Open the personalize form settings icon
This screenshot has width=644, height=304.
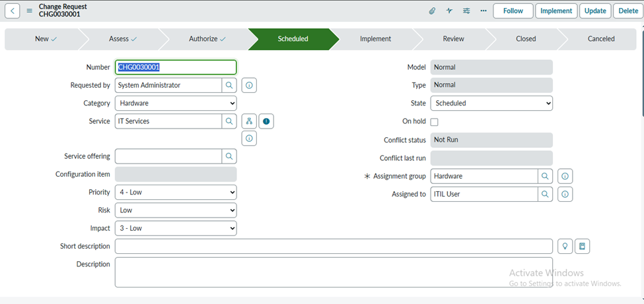tap(466, 11)
